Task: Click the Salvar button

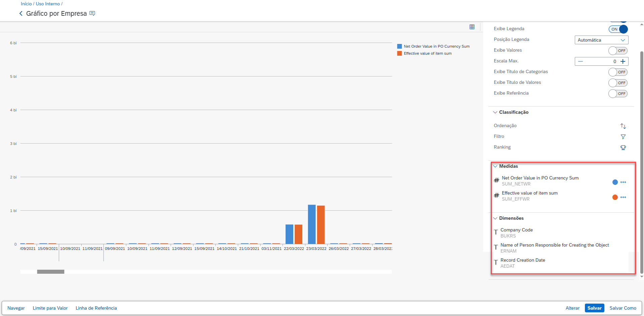Action: pyautogui.click(x=594, y=308)
